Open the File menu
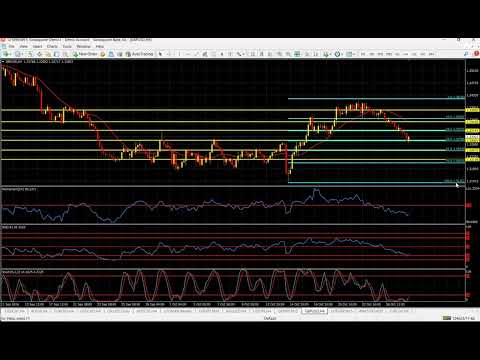The width and height of the screenshot is (480, 360). click(x=12, y=47)
